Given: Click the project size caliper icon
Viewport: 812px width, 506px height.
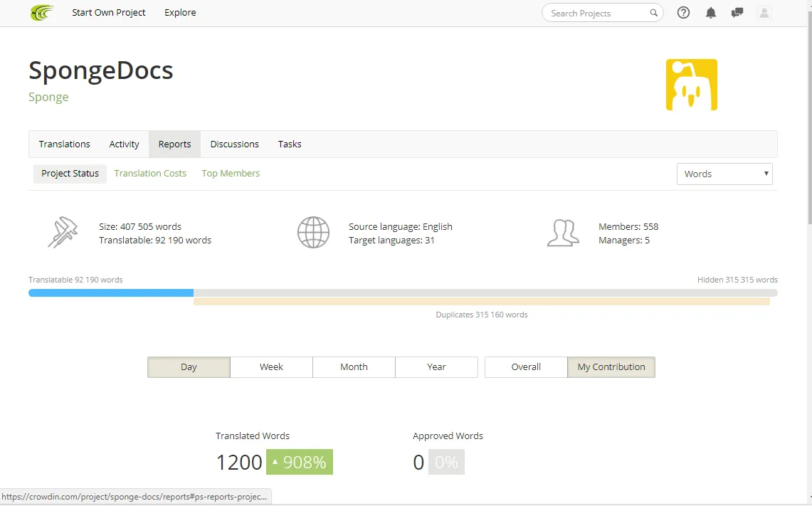Looking at the screenshot, I should coord(63,233).
